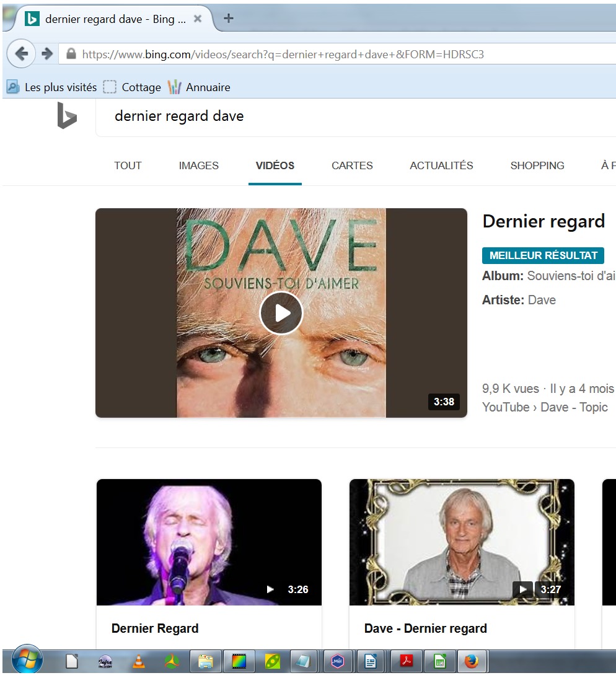The image size is (616, 678).
Task: Open the 'Dave - Dernier regard' video title
Action: click(425, 628)
